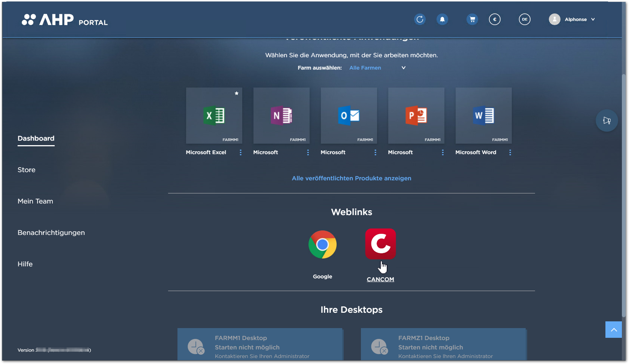Click the Ihre Desktops heading
The width and height of the screenshot is (629, 364).
coord(352,310)
